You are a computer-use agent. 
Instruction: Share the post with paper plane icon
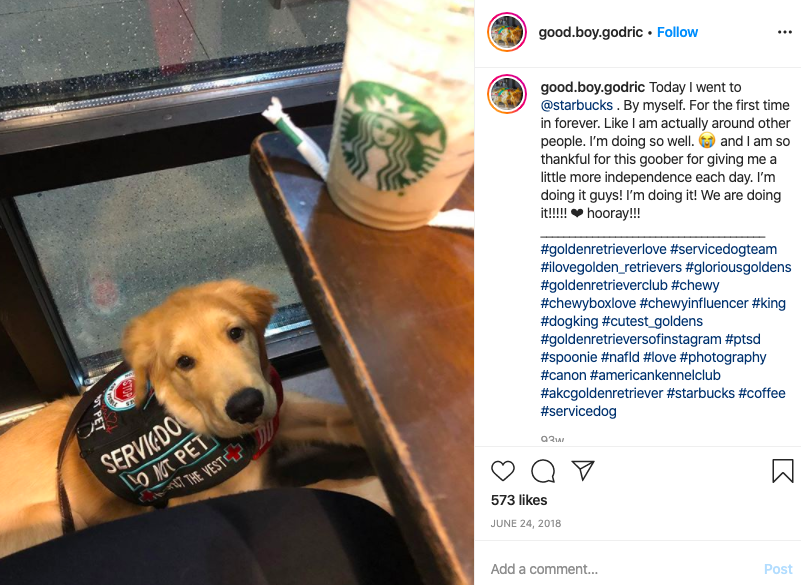click(583, 470)
